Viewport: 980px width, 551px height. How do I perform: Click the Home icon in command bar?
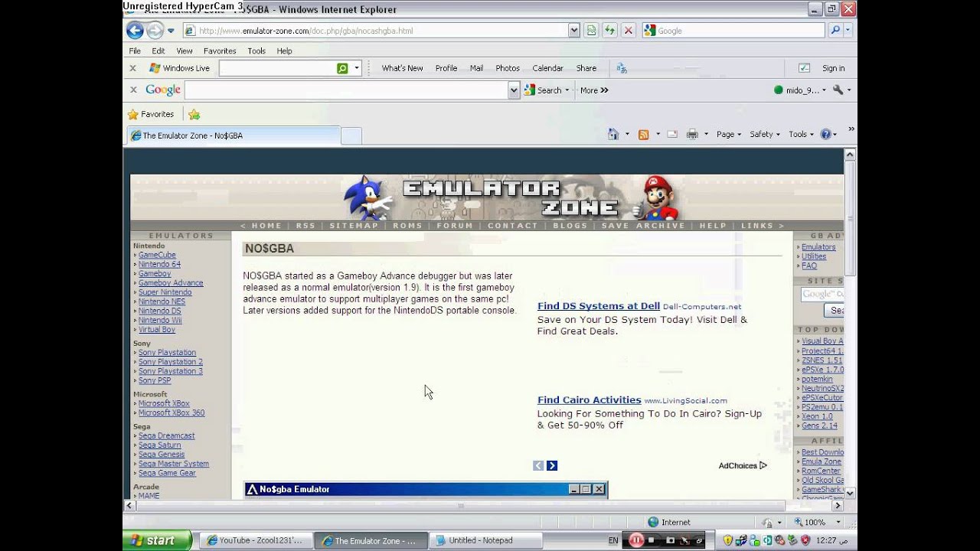[613, 134]
